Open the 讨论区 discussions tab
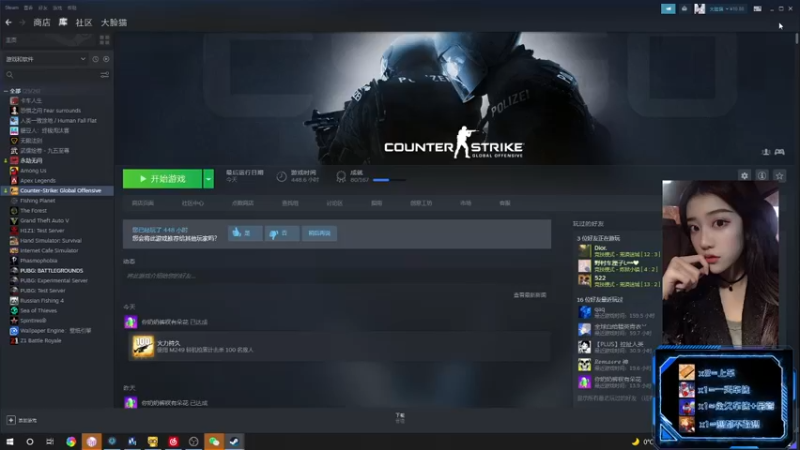800x450 pixels. coord(335,203)
